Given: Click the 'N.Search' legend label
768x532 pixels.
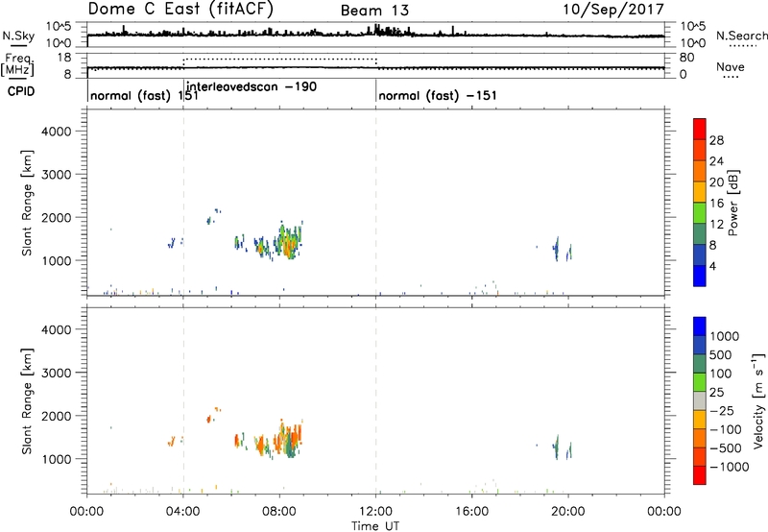Looking at the screenshot, I should 742,36.
